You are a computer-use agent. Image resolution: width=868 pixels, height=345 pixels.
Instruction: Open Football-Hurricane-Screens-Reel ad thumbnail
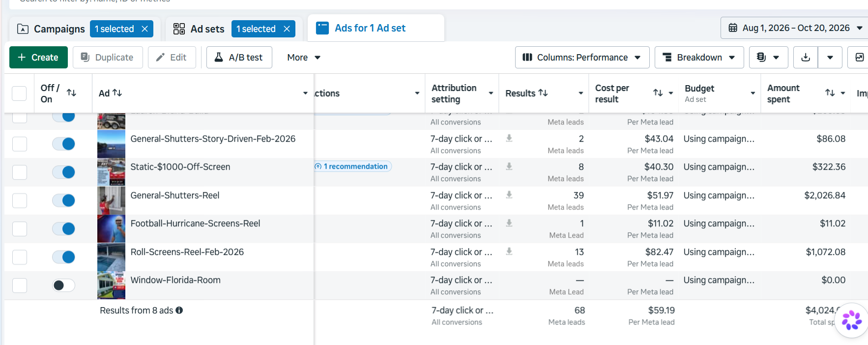point(111,229)
